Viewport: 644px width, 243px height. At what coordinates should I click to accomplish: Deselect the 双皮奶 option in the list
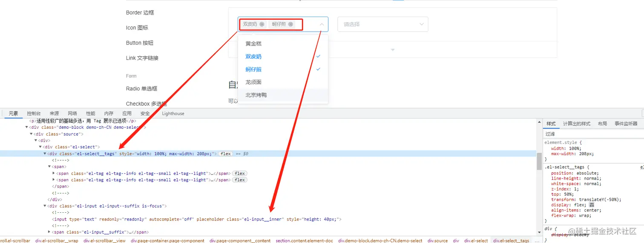[x=283, y=56]
